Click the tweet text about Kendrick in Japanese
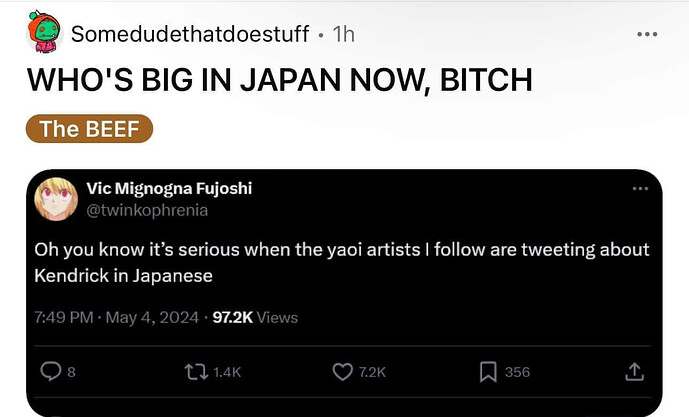The height and width of the screenshot is (417, 689). point(341,262)
